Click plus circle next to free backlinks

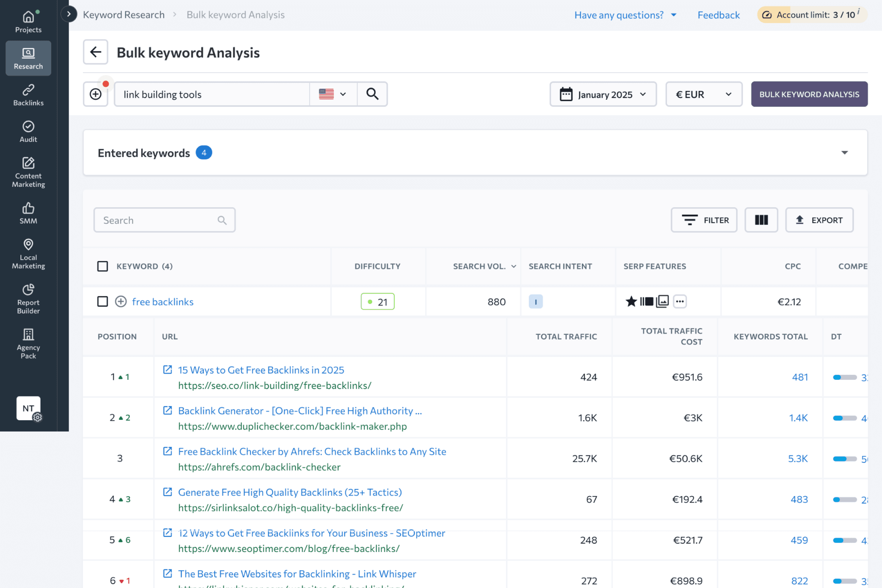[x=121, y=301]
